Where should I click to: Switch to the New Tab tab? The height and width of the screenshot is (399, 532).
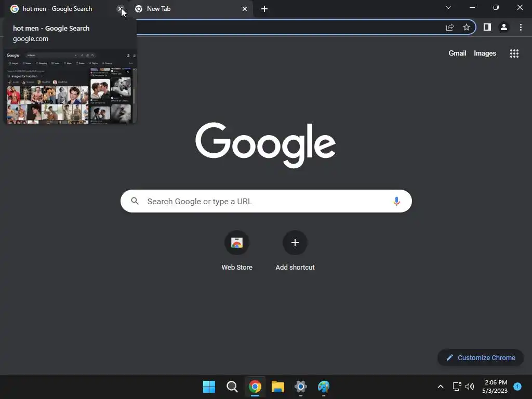point(192,9)
